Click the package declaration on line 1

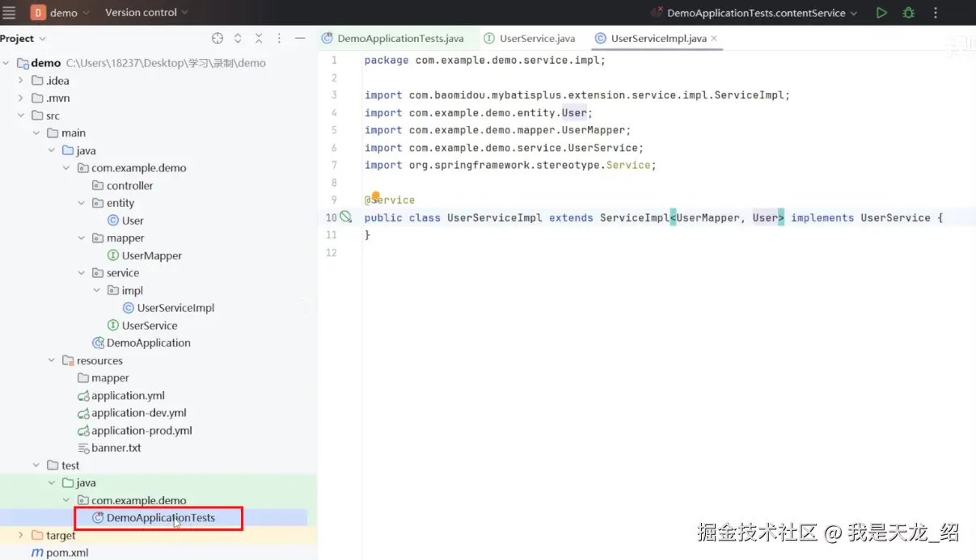484,61
